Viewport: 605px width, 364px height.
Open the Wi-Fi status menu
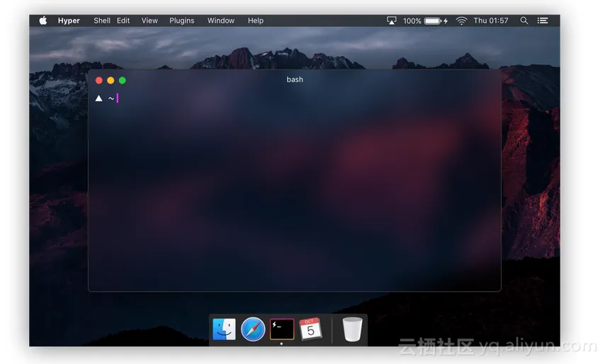pos(461,21)
